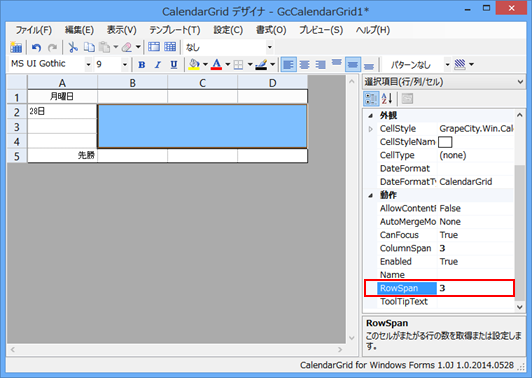Toggle middle vertical alignment
The height and width of the screenshot is (378, 532).
coord(353,64)
